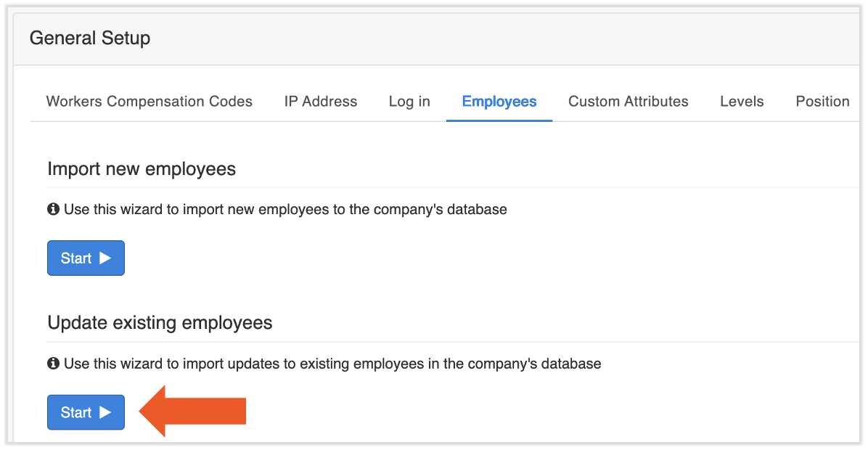Switch to the Employees tab
This screenshot has height=450, width=868.
[499, 102]
